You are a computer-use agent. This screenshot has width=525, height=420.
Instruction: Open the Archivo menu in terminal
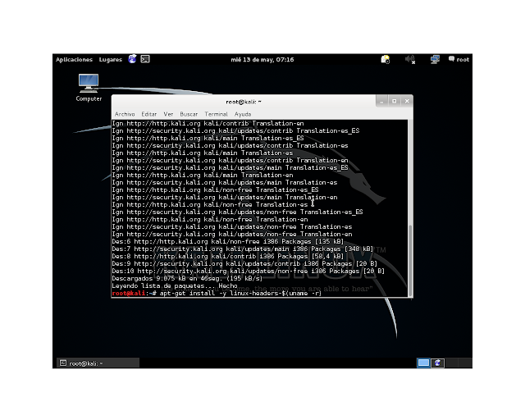(125, 114)
